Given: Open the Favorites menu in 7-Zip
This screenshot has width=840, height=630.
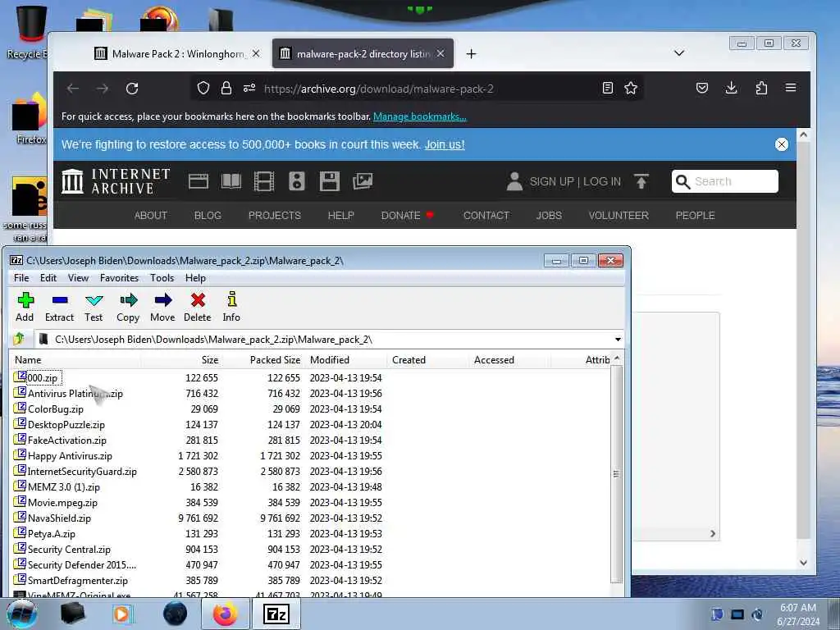Looking at the screenshot, I should (x=119, y=278).
